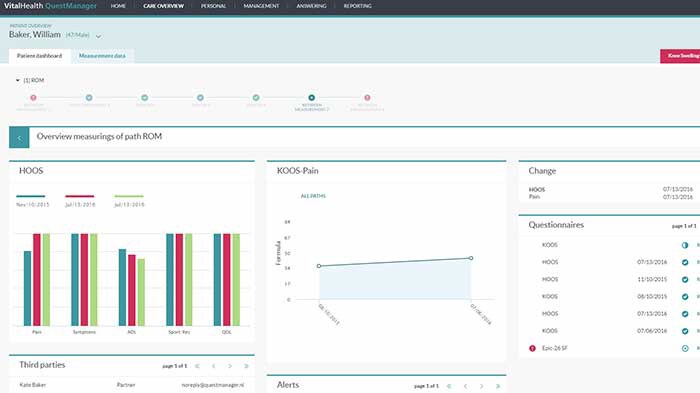Click the Sport/Rec axis label in HOOS chart
The height and width of the screenshot is (393, 700).
[x=179, y=332]
